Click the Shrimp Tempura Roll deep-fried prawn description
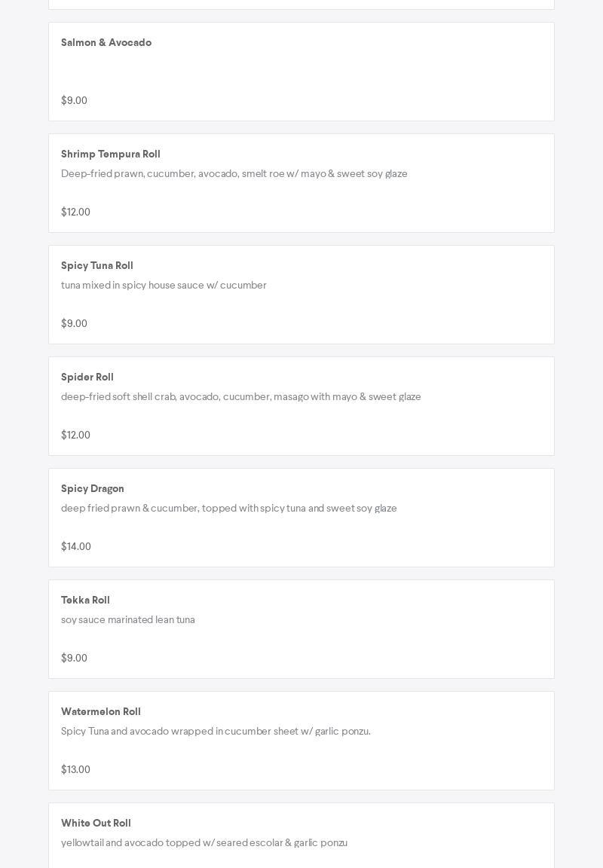The image size is (603, 868). tap(234, 174)
